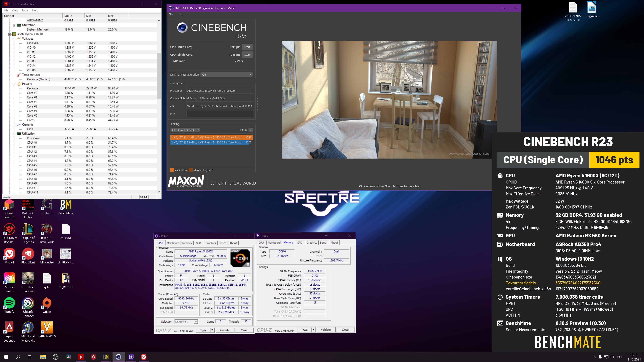
Task: Launch Disciples Liberation shortcut
Action: (x=28, y=283)
